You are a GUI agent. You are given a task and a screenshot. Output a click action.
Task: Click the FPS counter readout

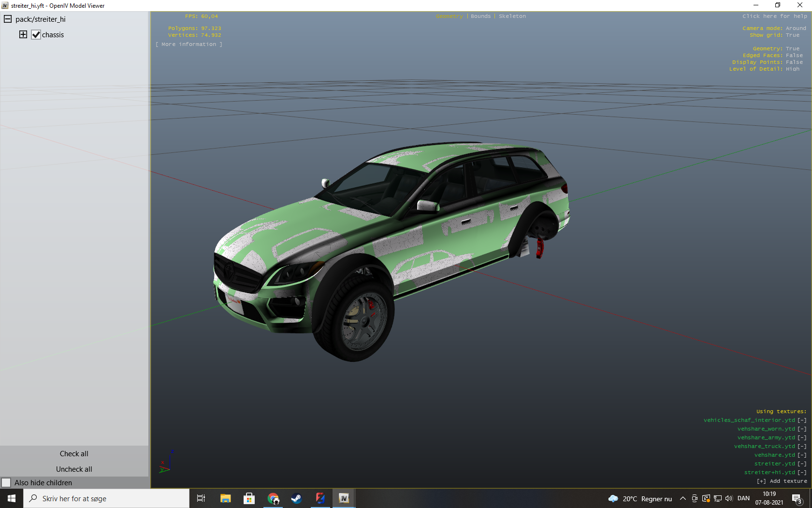pos(202,16)
